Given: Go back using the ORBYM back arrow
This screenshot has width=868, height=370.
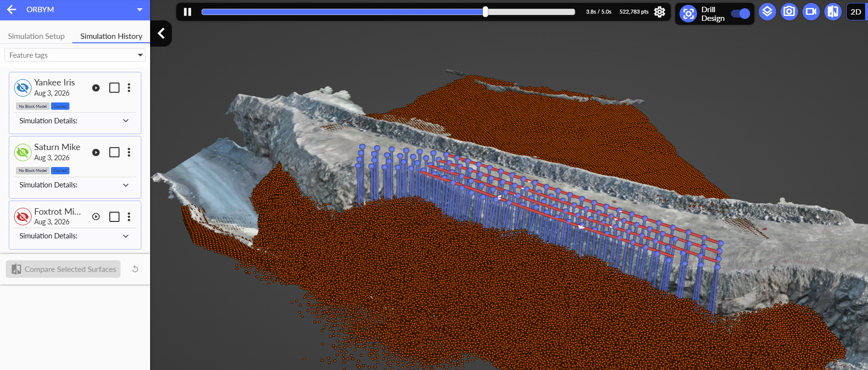Looking at the screenshot, I should (12, 10).
